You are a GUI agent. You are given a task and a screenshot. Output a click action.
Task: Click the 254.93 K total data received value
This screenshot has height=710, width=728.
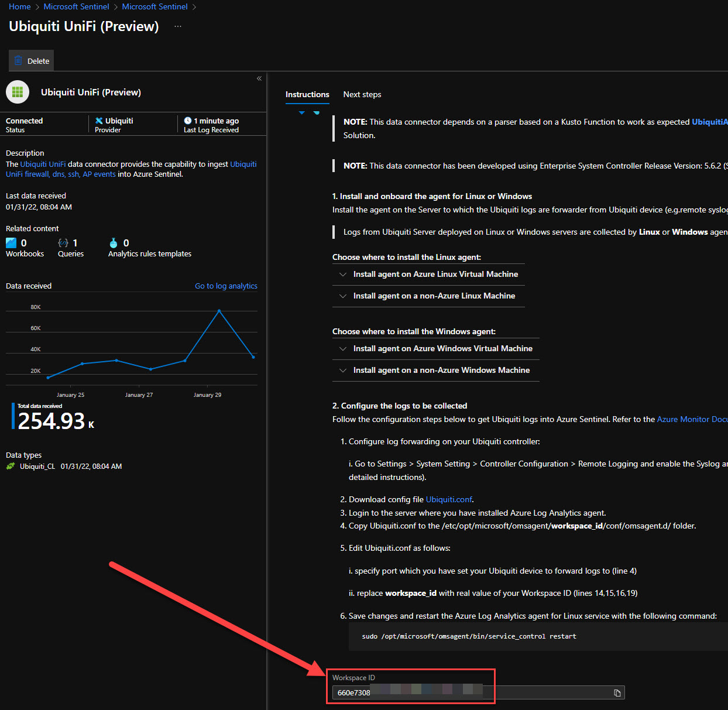click(x=56, y=421)
